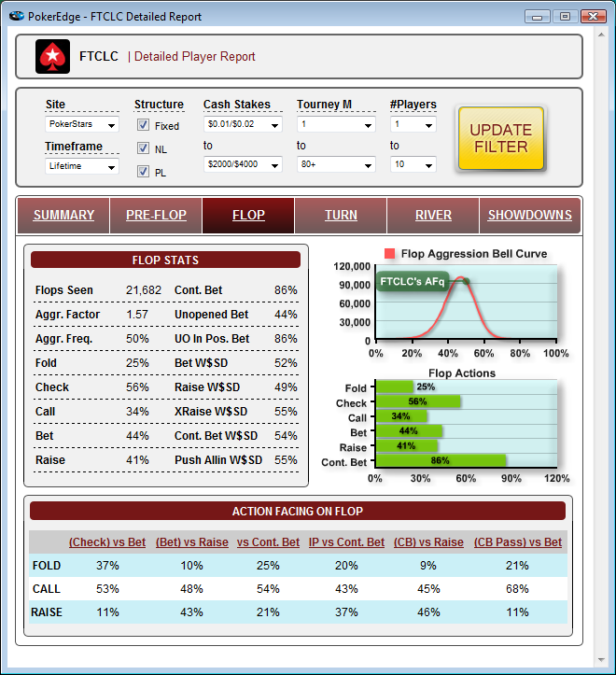Open the maximum #Players dropdown showing 10
Viewport: 616px width, 675px height.
(413, 164)
